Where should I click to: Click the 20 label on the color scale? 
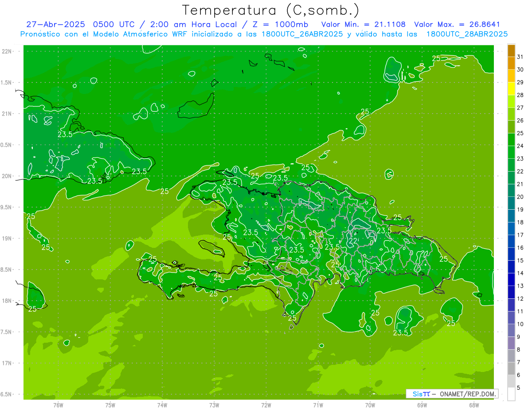tap(520, 197)
